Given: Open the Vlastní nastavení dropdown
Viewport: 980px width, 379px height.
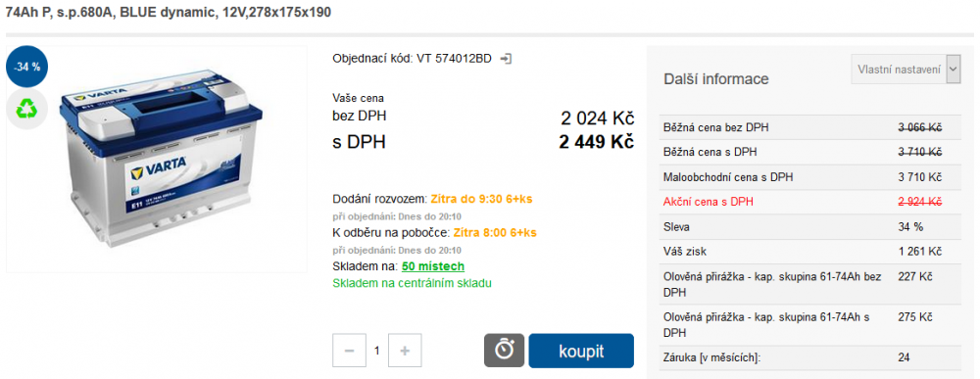Looking at the screenshot, I should click(906, 69).
